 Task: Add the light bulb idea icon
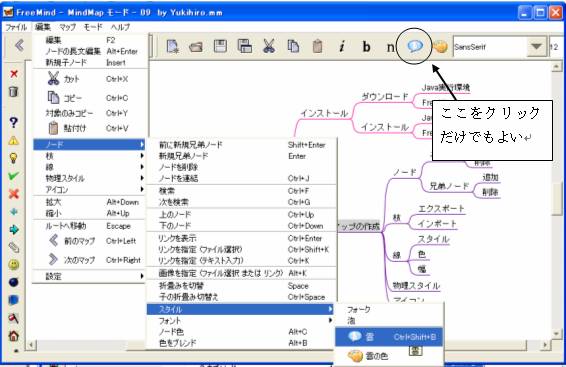(13, 158)
